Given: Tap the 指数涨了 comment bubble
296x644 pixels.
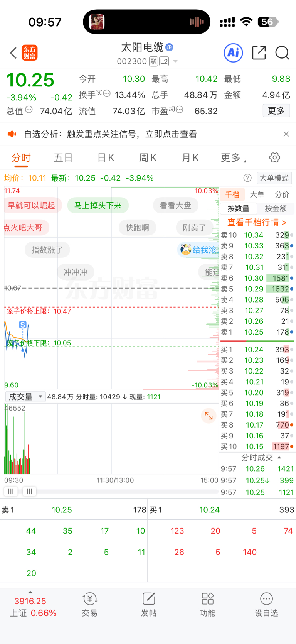Looking at the screenshot, I should coord(47,250).
